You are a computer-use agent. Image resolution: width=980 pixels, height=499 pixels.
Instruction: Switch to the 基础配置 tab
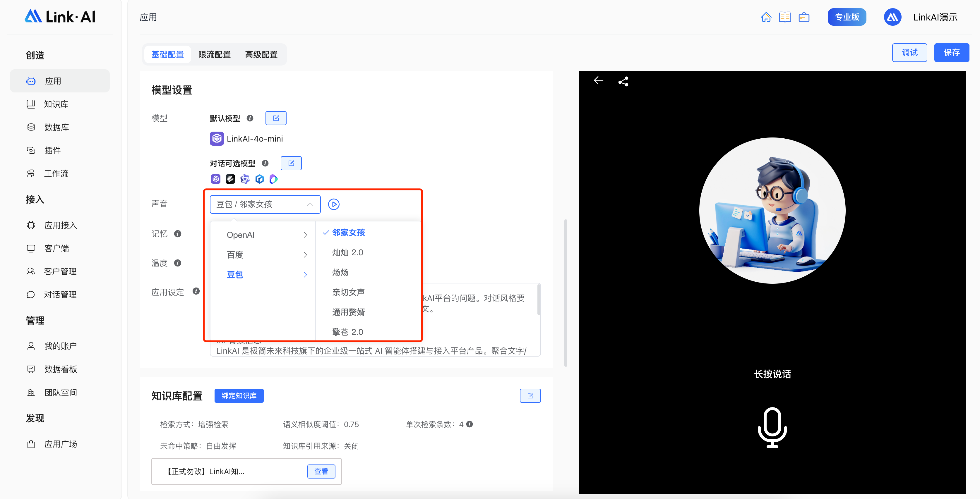(x=167, y=54)
